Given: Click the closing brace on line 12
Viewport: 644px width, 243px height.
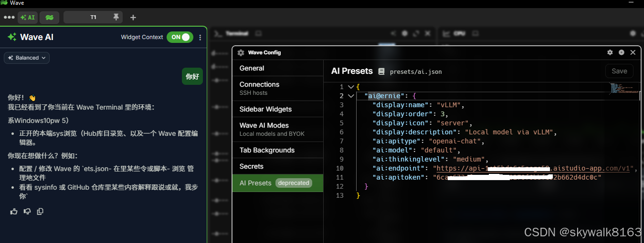Looking at the screenshot, I should [x=366, y=186].
